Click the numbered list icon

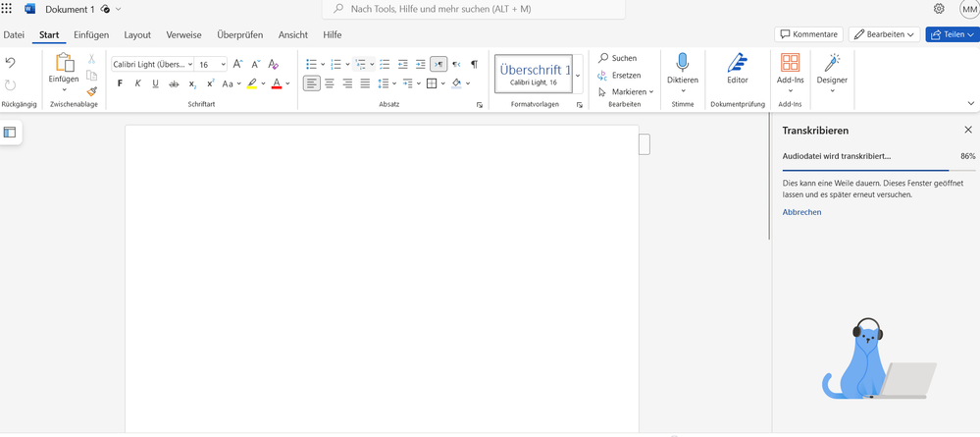pyautogui.click(x=335, y=64)
